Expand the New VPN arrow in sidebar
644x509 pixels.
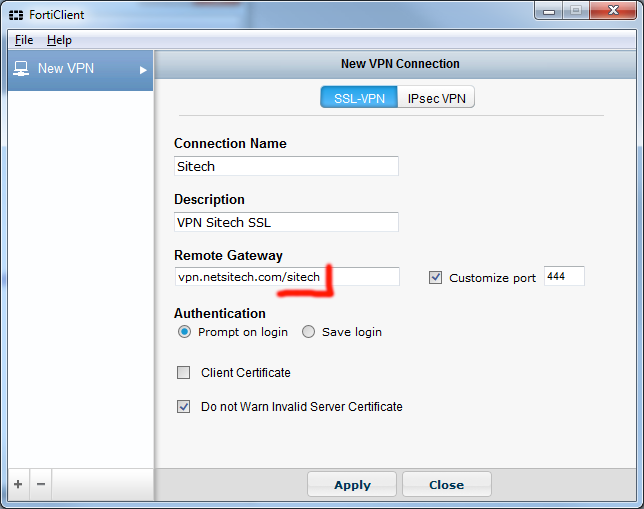(143, 70)
